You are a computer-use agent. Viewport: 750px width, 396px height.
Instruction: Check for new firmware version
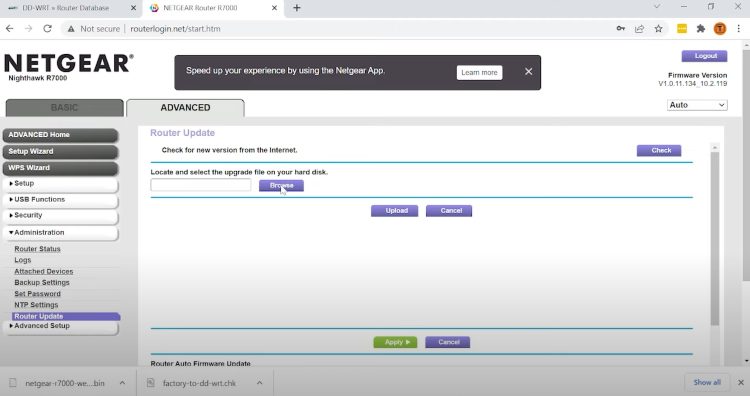[x=659, y=151]
